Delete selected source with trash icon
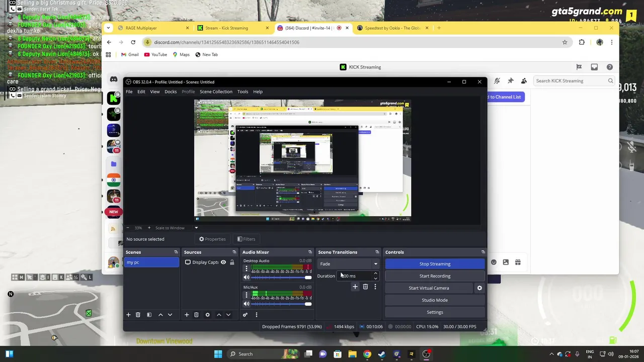Image resolution: width=644 pixels, height=362 pixels. tap(196, 315)
